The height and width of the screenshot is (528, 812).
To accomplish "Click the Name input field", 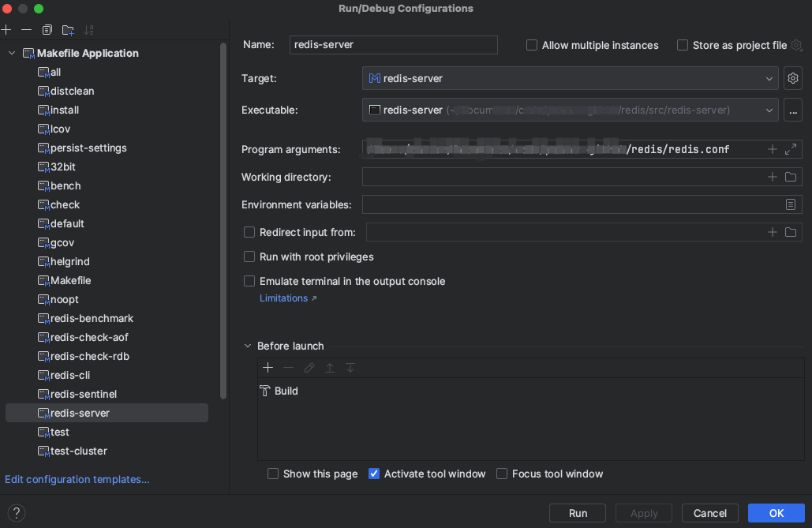I will [394, 45].
